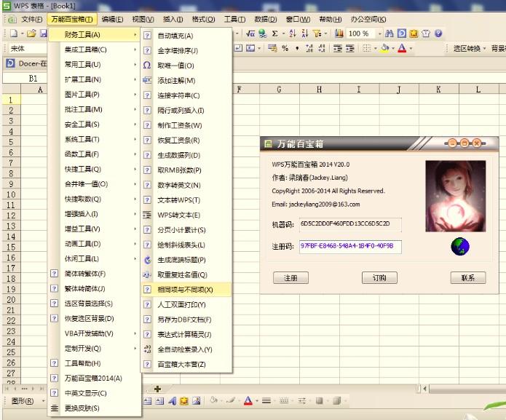Click the omega icon beside 取唯一值
506x420 pixels.
[x=147, y=66]
